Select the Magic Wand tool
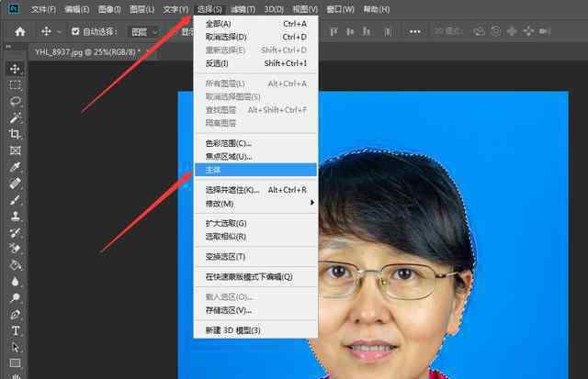Image resolution: width=588 pixels, height=379 pixels. [15, 118]
